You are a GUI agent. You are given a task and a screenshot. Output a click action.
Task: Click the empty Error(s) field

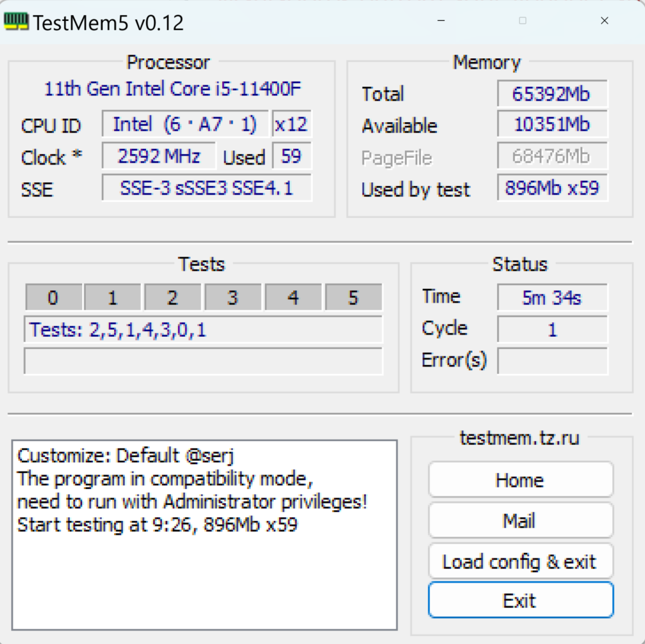tap(552, 361)
